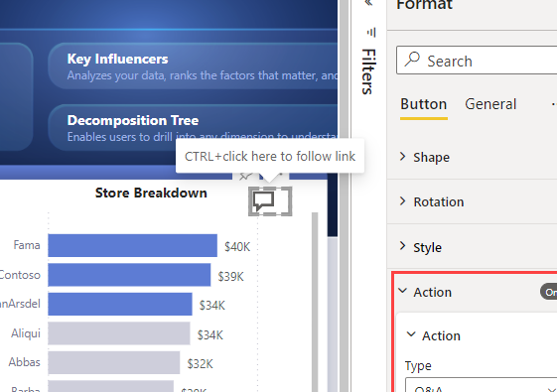Open the Decomposition Tree card
Viewport: 557px width, 392px height.
pyautogui.click(x=193, y=127)
